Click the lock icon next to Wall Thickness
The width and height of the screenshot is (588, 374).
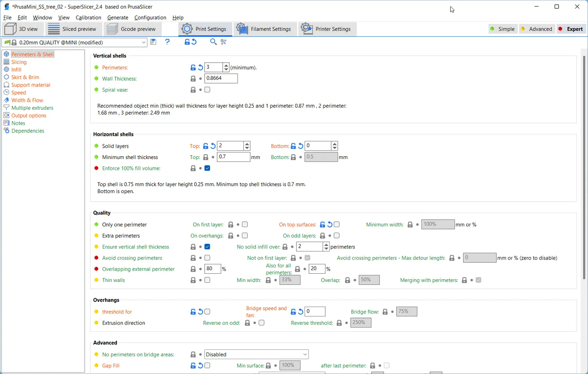point(193,79)
